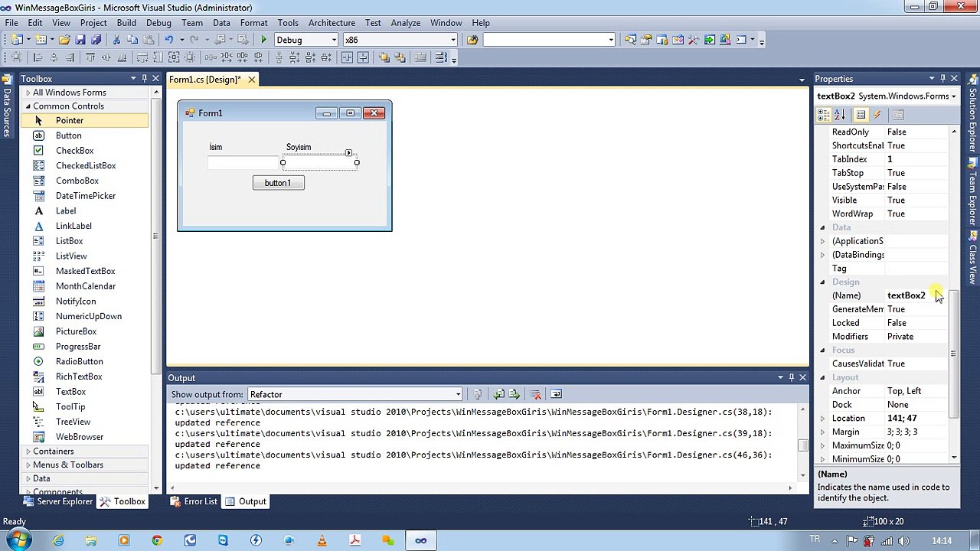Open the Debug menu
The height and width of the screenshot is (551, 980).
point(158,23)
